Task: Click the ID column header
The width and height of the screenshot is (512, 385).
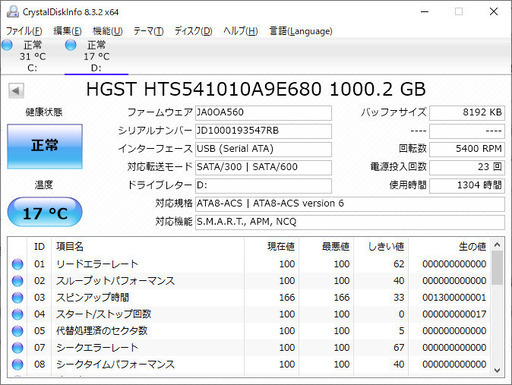Action: (x=39, y=247)
